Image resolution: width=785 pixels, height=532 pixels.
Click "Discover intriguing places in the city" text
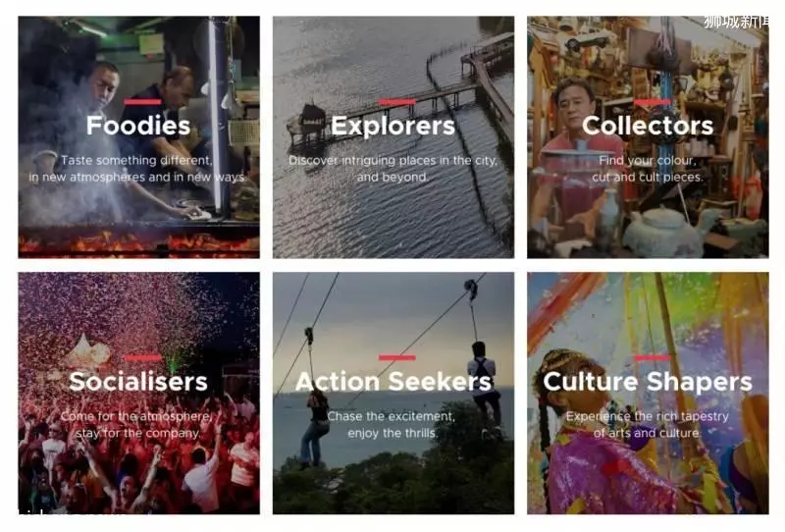pos(393,160)
